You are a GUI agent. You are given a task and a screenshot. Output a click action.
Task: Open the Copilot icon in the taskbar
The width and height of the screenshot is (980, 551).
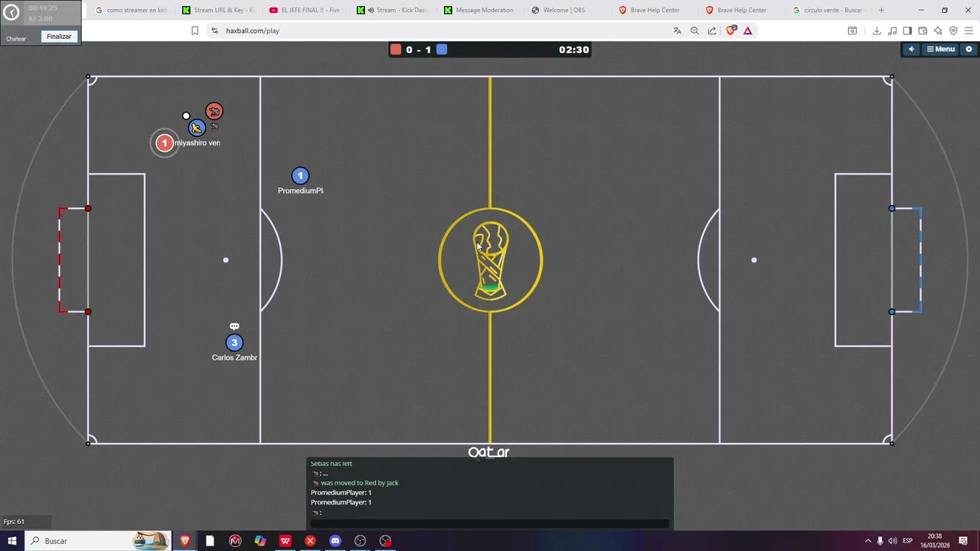[x=260, y=541]
